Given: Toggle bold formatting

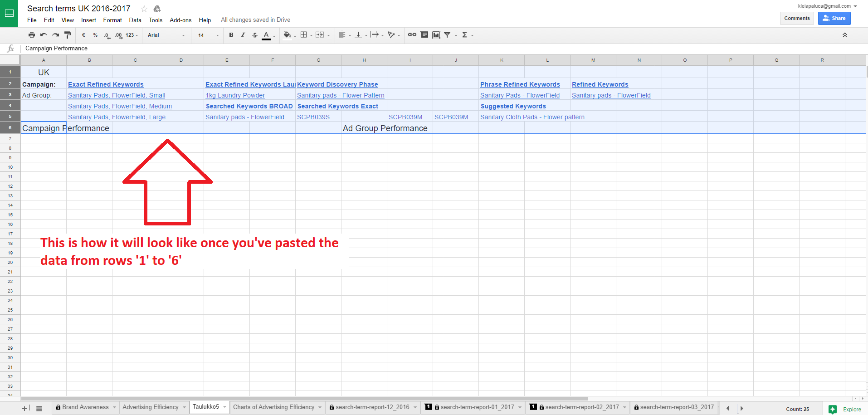Looking at the screenshot, I should pyautogui.click(x=231, y=35).
